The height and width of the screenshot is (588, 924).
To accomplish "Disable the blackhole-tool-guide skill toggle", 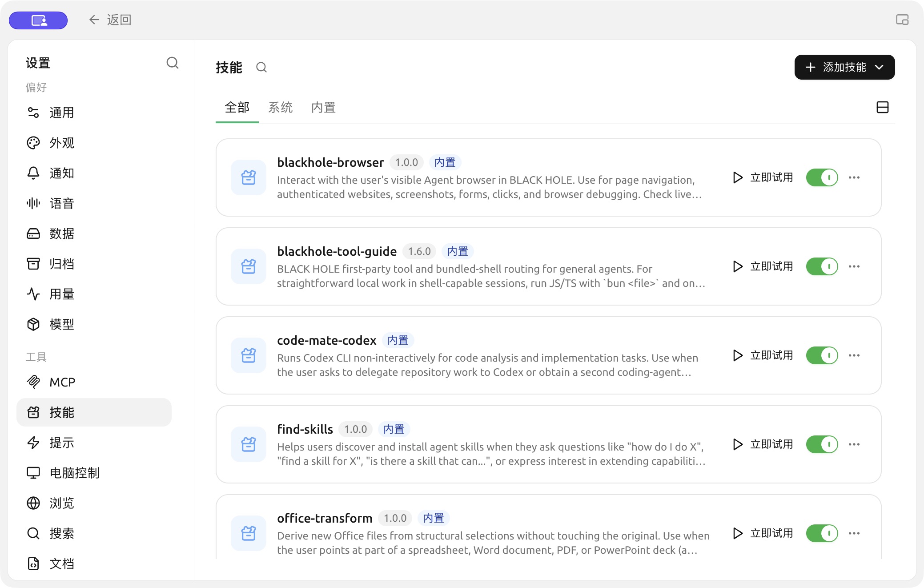I will [x=822, y=266].
